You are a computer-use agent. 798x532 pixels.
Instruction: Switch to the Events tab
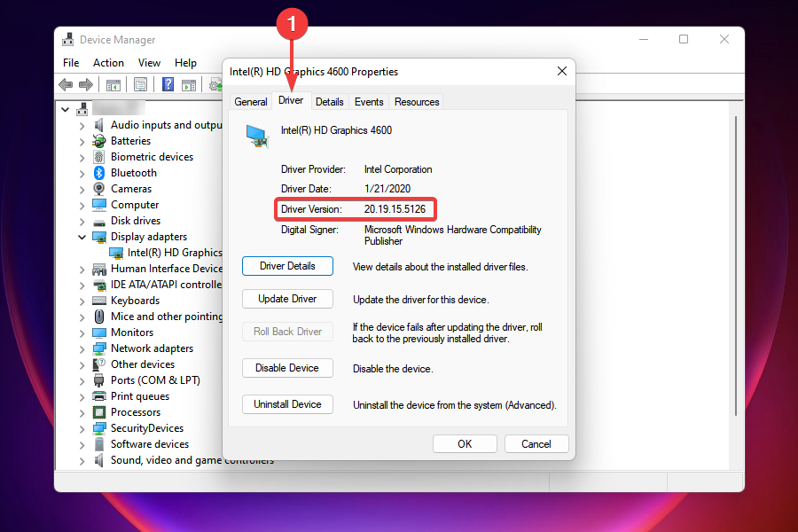click(x=369, y=102)
